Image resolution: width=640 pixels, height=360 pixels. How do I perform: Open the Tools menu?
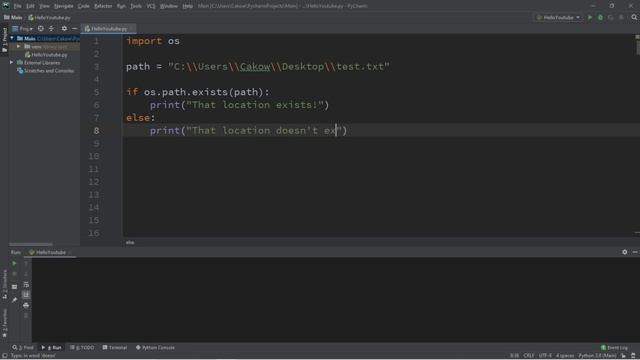click(x=136, y=6)
